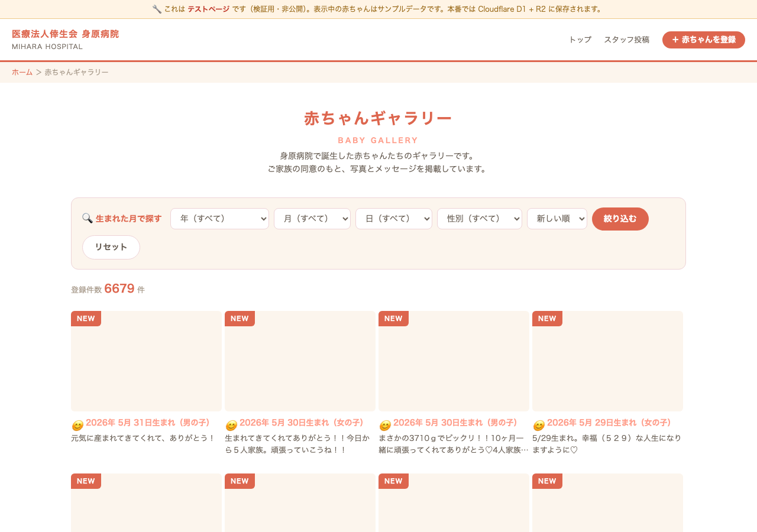Screen dimensions: 757x532
Task: Click smiley icon next to 5月 31日生まれ
Action: (x=77, y=426)
